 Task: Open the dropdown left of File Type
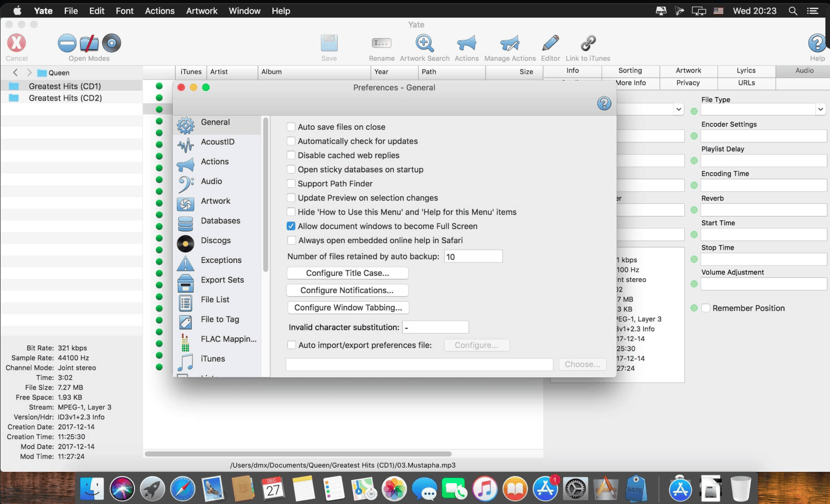point(679,109)
